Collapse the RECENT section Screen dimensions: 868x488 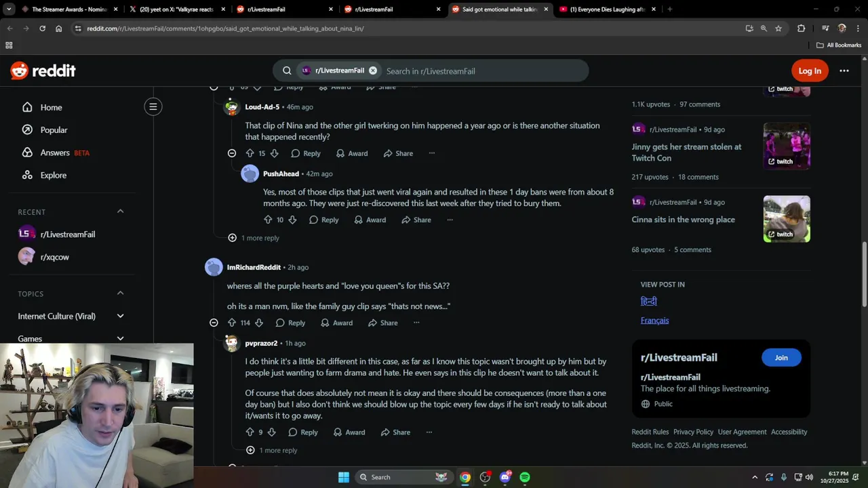pyautogui.click(x=120, y=211)
